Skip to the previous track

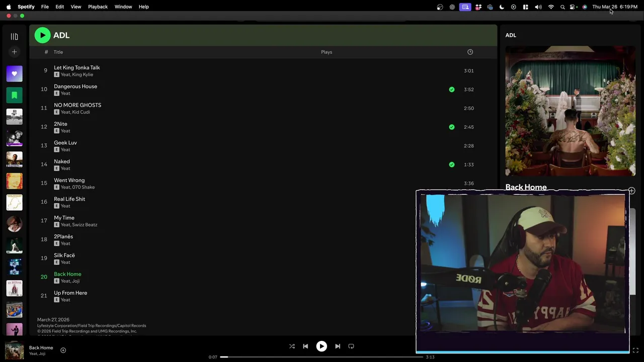point(305,346)
